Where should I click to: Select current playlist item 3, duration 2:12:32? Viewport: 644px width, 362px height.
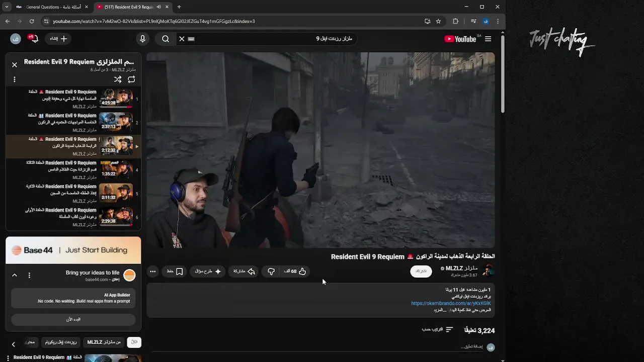pos(73,146)
